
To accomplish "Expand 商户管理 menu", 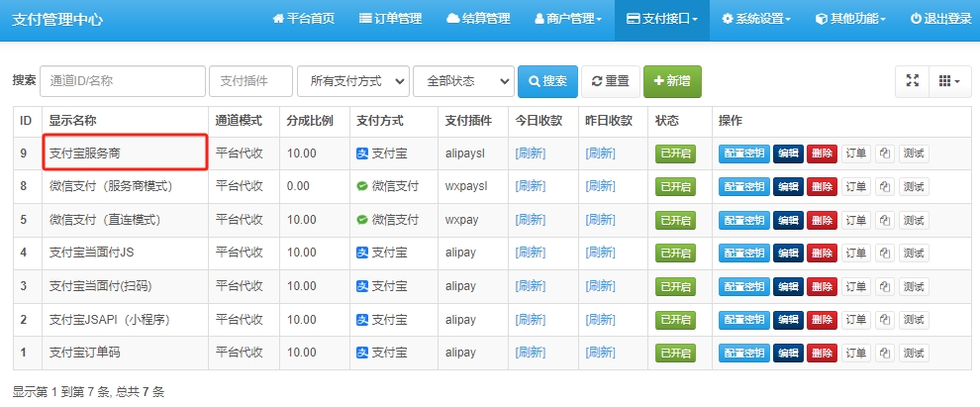I will [x=568, y=19].
